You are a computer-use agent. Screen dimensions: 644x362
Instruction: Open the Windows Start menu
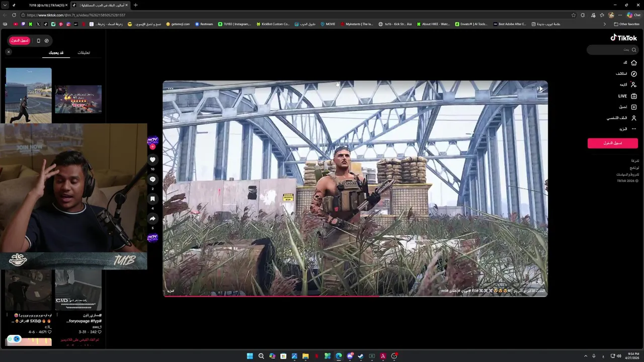[x=250, y=356]
